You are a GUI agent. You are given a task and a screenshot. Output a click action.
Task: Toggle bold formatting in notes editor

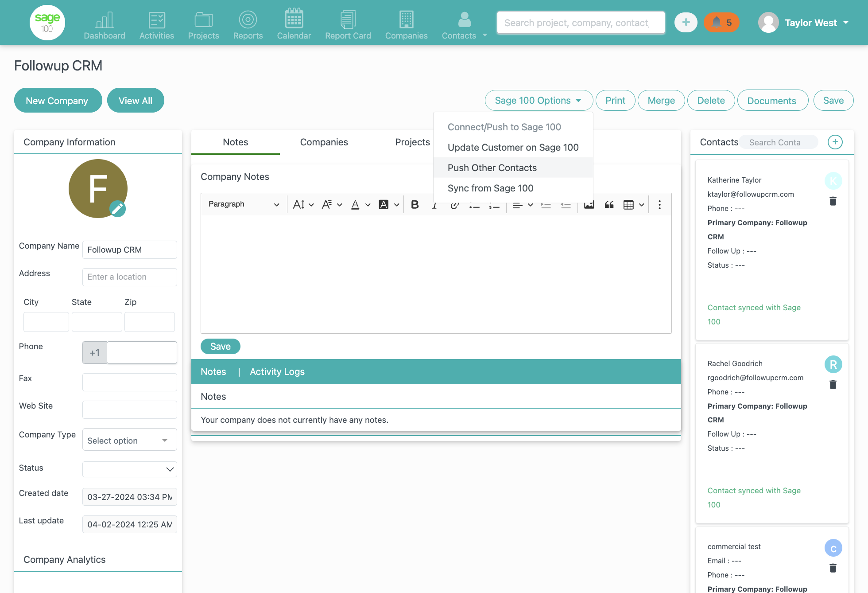click(x=415, y=204)
